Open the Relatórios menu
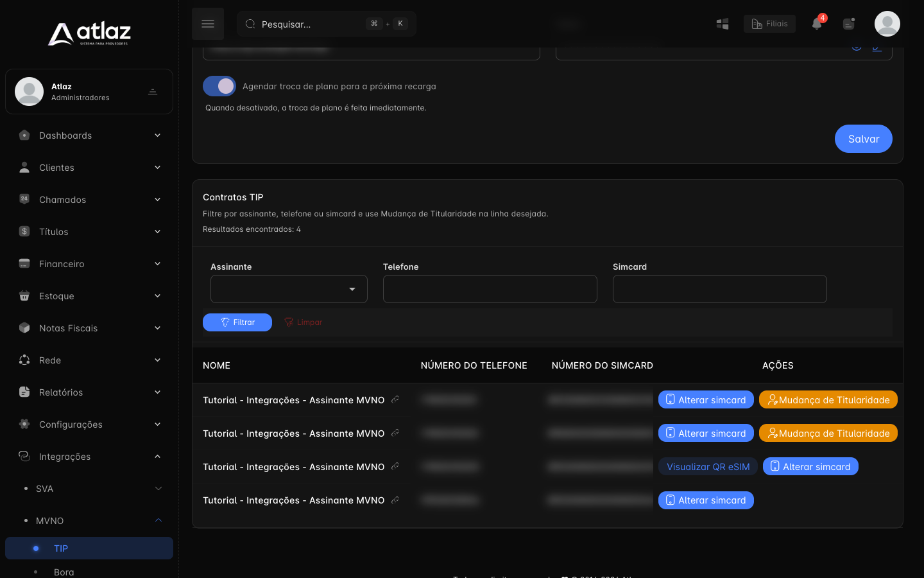This screenshot has width=924, height=578. [89, 392]
